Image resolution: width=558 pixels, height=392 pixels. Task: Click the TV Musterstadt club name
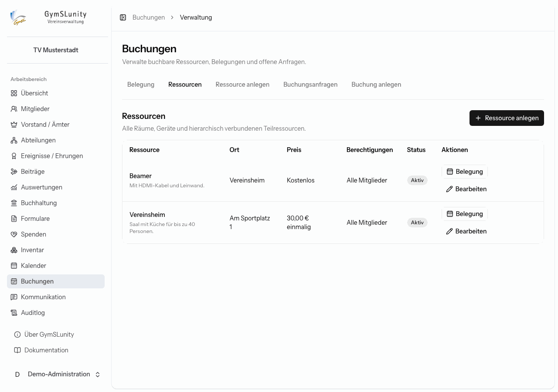(x=56, y=50)
